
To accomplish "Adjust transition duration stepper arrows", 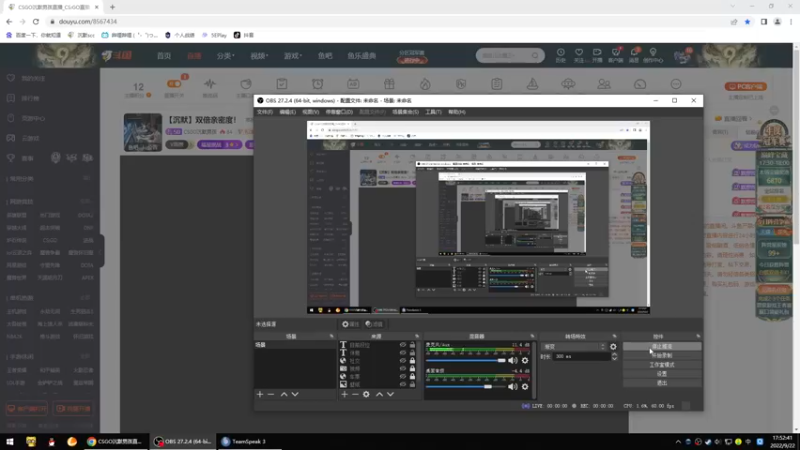I will (614, 357).
